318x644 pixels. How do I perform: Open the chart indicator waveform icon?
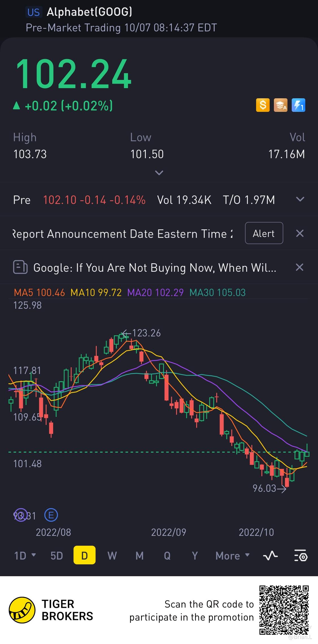[270, 556]
